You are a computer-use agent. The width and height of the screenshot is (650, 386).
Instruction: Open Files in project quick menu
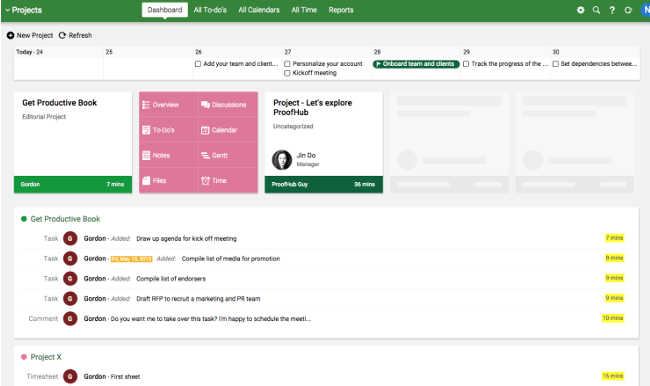(168, 180)
